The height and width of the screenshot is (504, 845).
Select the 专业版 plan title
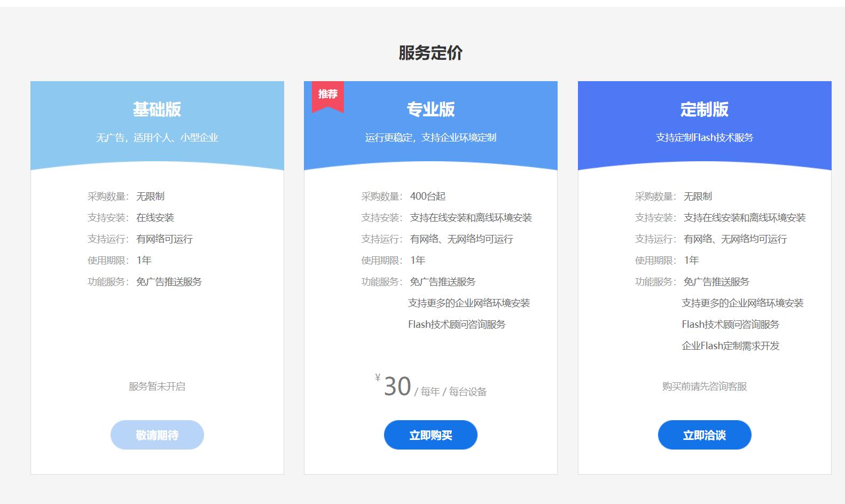431,109
